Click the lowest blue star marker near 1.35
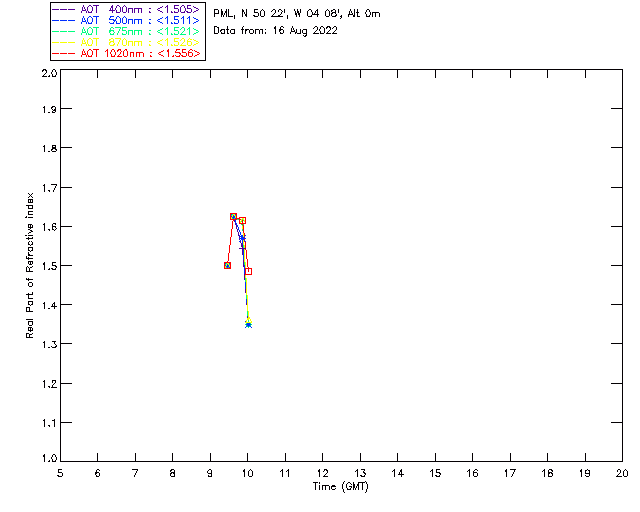Screen dimensions: 640x512 [248, 325]
